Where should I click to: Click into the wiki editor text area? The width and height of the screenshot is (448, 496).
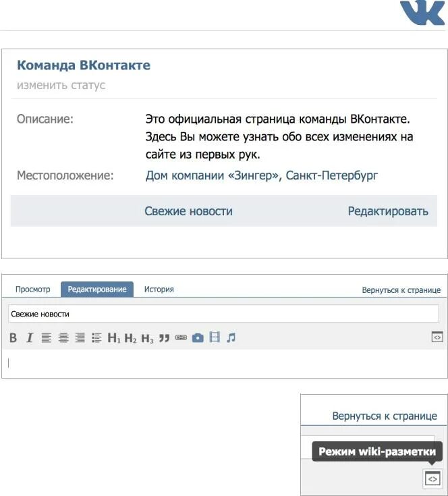click(x=224, y=363)
